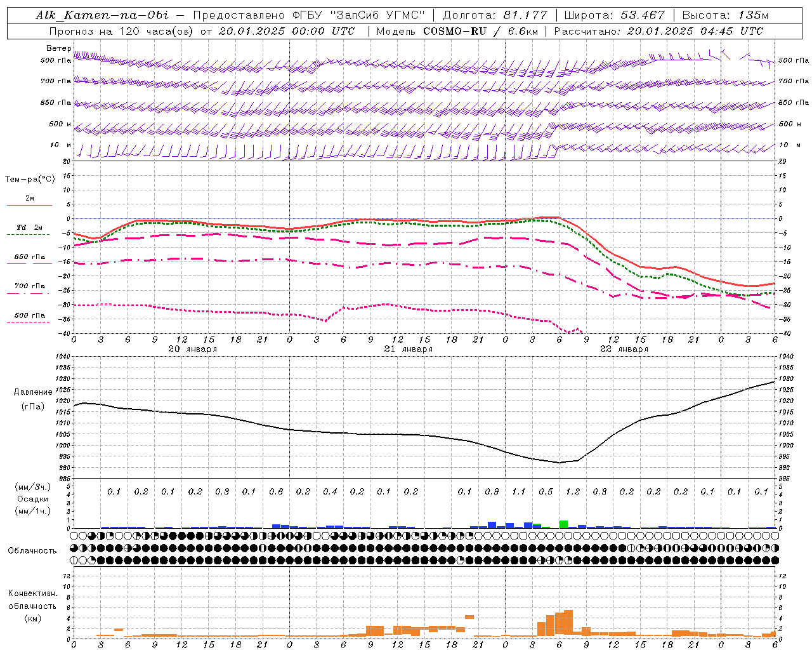Click the Тем-ра(°C) temperature panel label

(30, 180)
